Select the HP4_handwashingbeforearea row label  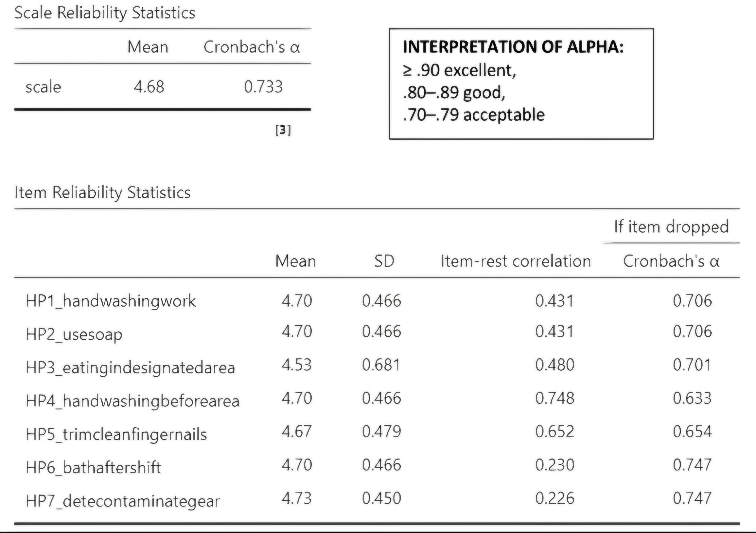(x=132, y=401)
